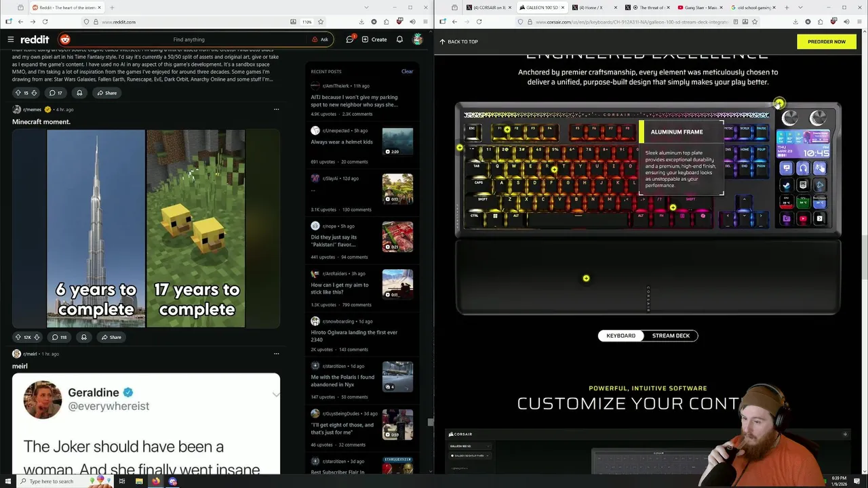868x488 pixels.
Task: Open Reddit hamburger navigation menu
Action: (10, 39)
